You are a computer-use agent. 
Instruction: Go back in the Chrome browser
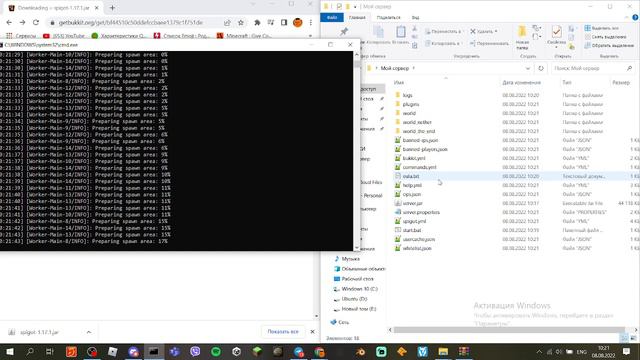(x=9, y=22)
